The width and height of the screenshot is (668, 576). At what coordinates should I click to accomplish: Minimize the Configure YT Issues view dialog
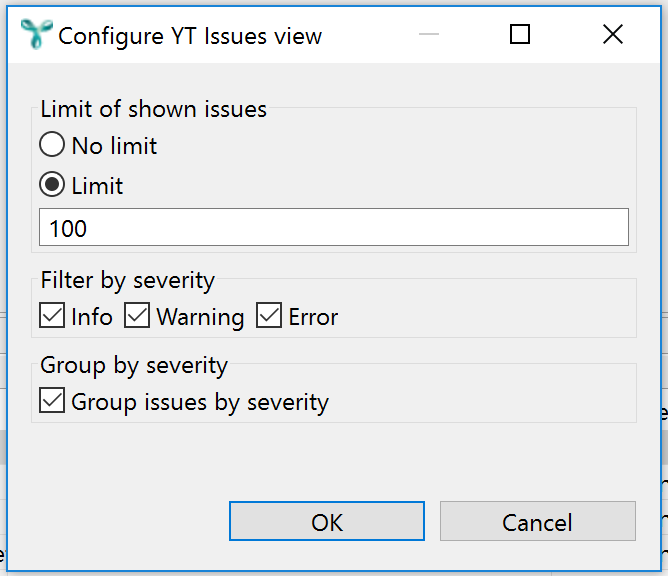(x=429, y=34)
